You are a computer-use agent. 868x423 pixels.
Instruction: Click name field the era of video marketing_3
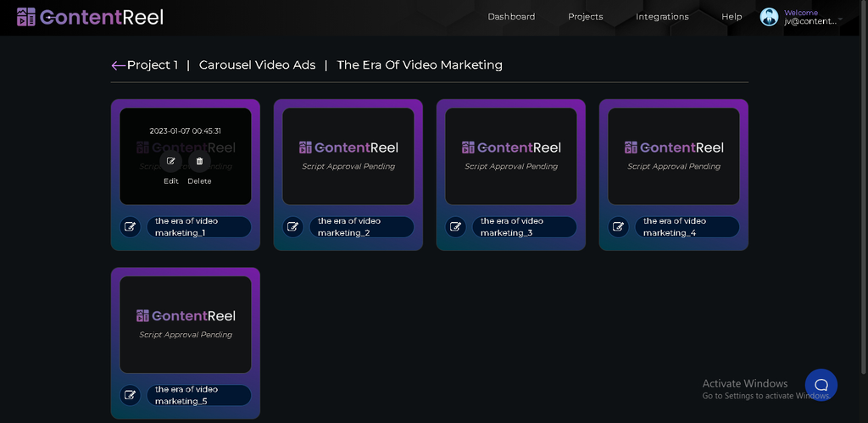(x=524, y=227)
